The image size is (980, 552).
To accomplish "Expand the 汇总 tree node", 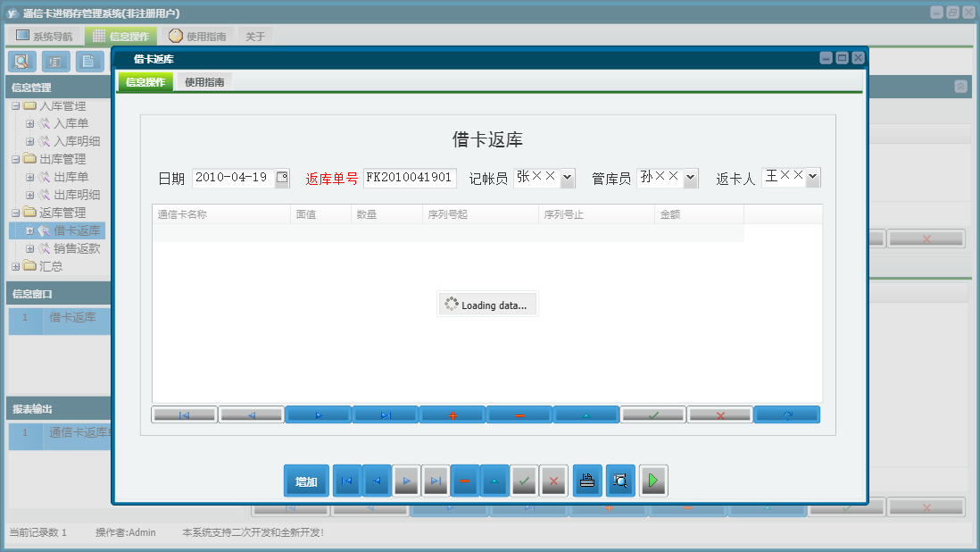I will click(16, 266).
